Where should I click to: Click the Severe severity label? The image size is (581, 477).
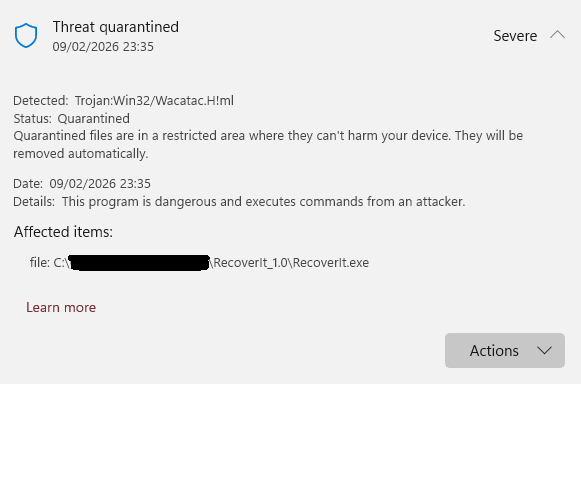[515, 36]
